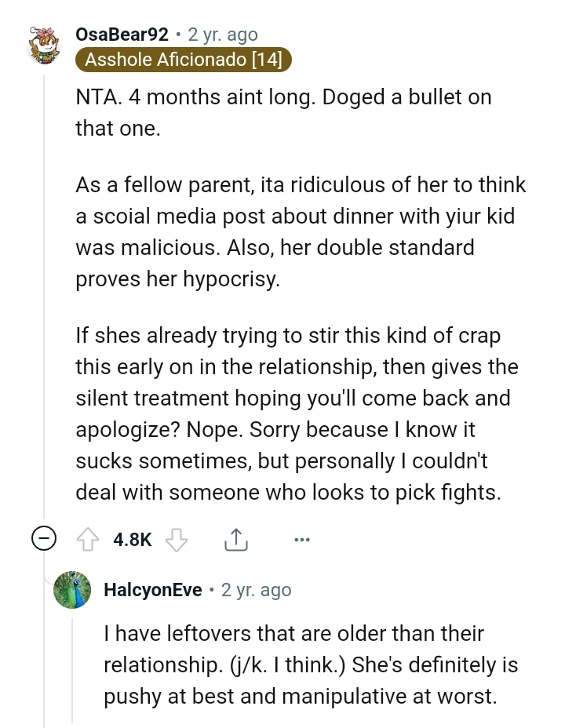Visit OsaBear92's user profile
Image resolution: width=565 pixels, height=728 pixels.
[x=122, y=35]
